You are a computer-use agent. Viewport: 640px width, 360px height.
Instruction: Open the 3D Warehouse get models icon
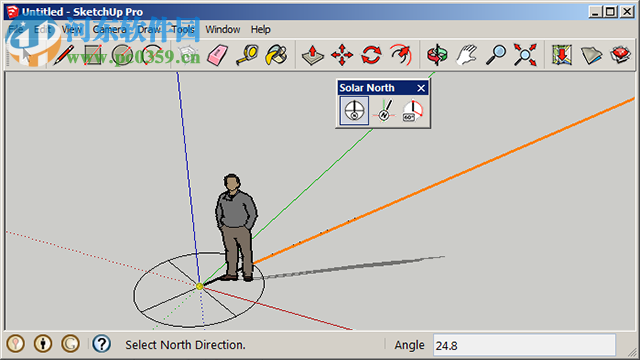(591, 55)
